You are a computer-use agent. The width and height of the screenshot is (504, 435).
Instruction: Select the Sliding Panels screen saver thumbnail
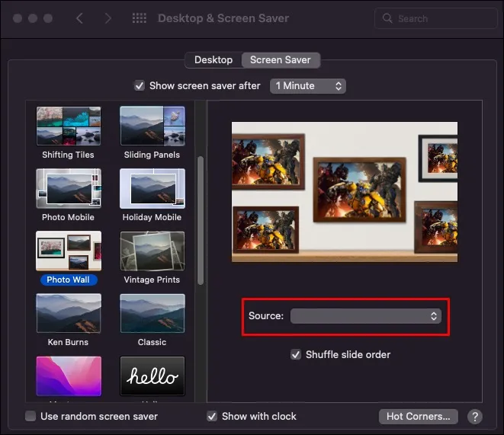tap(152, 126)
